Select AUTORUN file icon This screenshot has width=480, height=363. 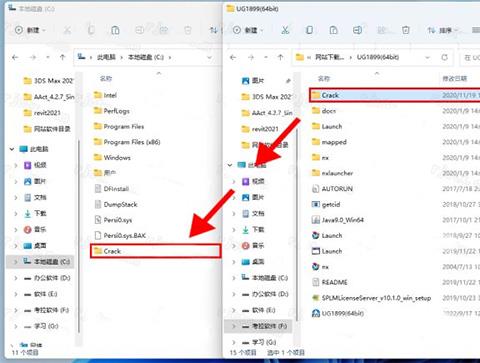coord(316,189)
